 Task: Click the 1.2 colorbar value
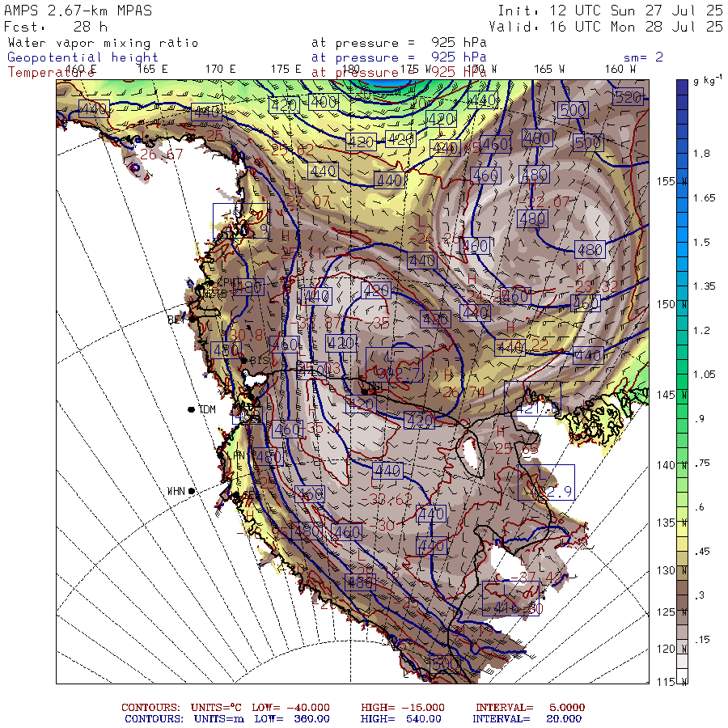click(x=701, y=331)
